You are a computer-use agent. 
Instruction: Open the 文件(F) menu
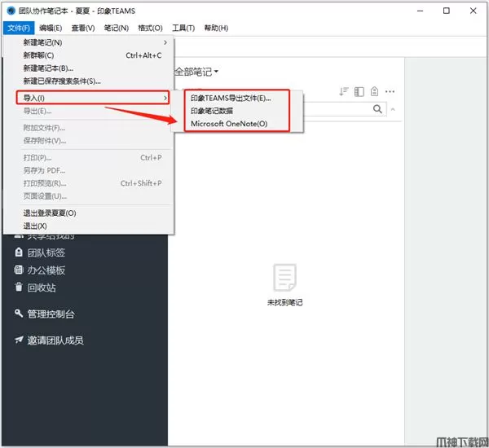click(x=19, y=28)
